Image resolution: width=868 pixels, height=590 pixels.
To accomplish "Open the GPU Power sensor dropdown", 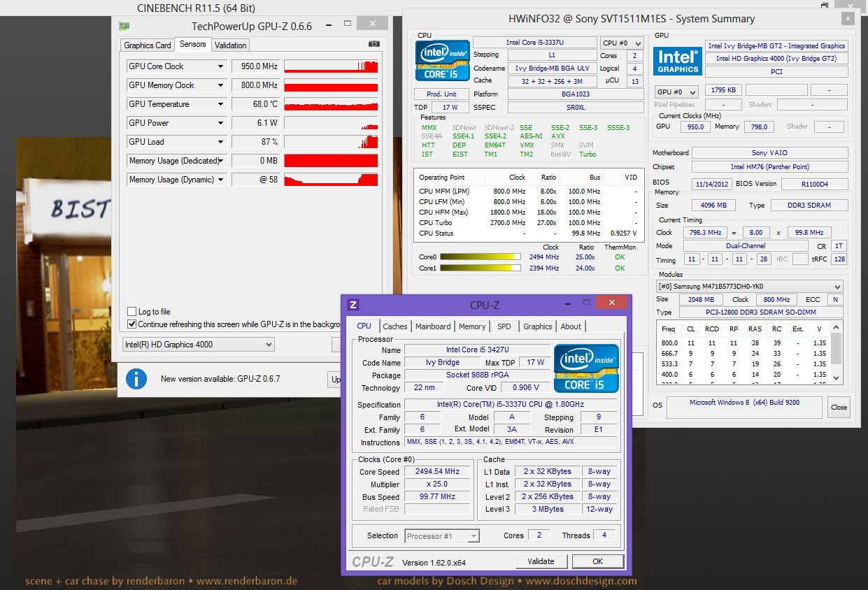I will [221, 123].
